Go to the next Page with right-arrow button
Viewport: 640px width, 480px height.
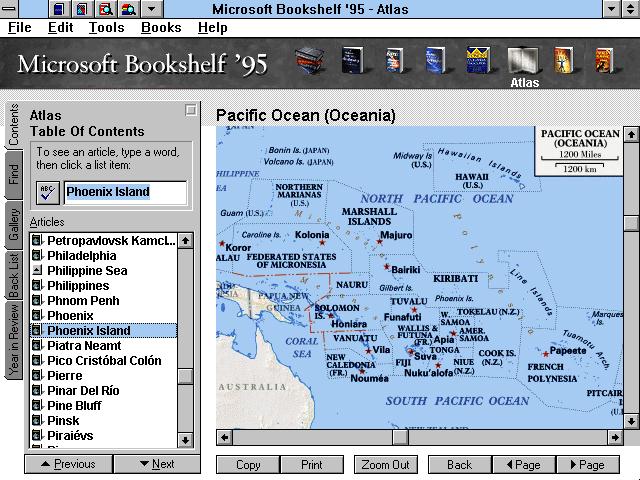coord(588,465)
